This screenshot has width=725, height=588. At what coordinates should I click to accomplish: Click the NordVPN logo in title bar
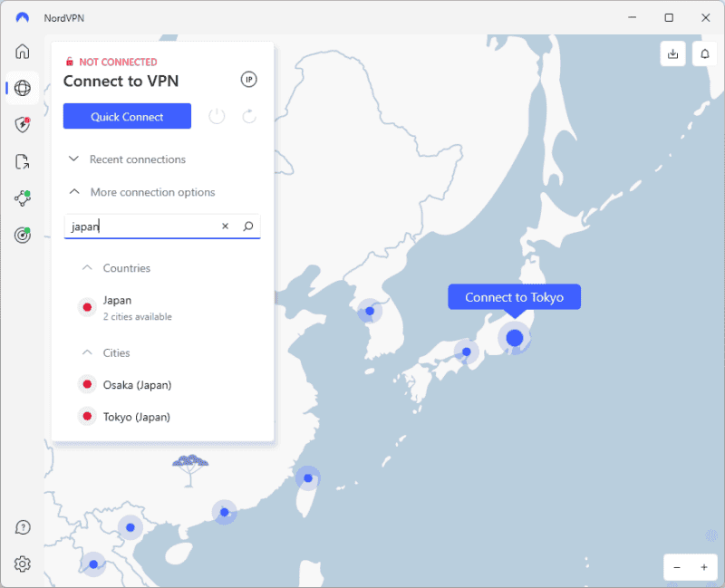22,17
